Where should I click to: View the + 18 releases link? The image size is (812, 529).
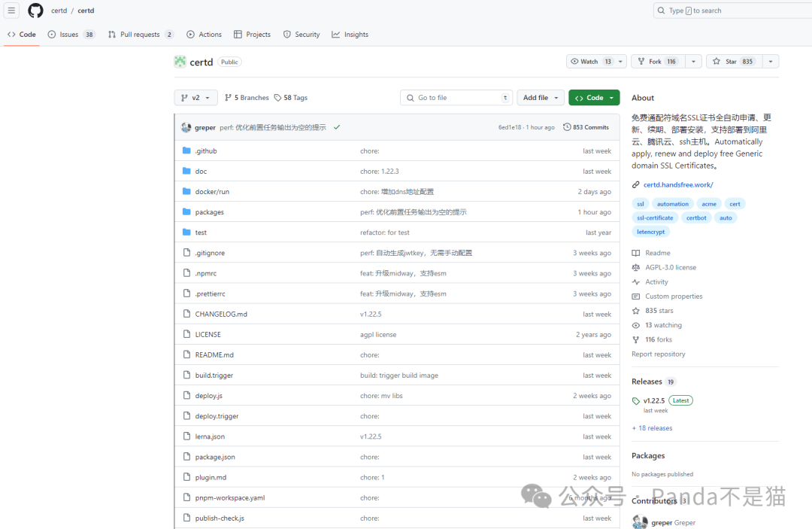[652, 428]
